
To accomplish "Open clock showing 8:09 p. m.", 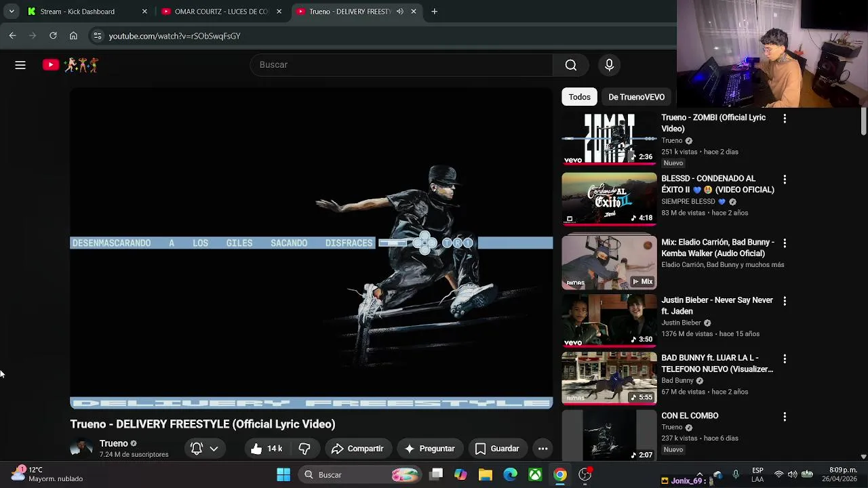I will tap(840, 474).
